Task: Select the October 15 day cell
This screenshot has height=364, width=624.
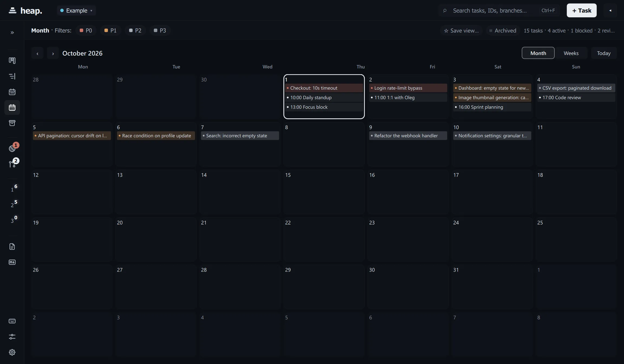Action: pos(324,192)
